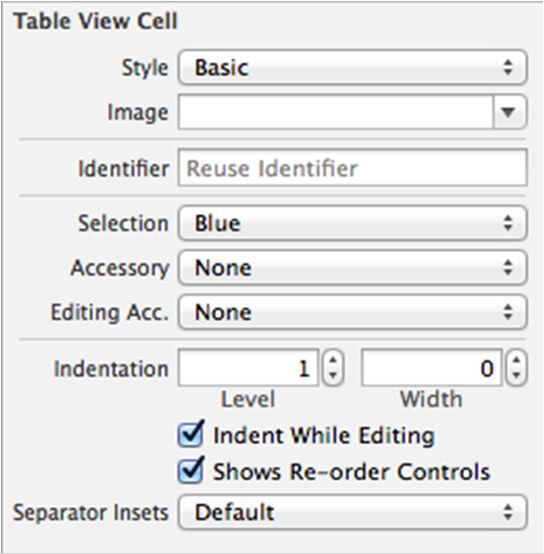This screenshot has height=554, width=544.
Task: Uncheck the Shows Re-order Controls checkbox
Action: (x=191, y=471)
